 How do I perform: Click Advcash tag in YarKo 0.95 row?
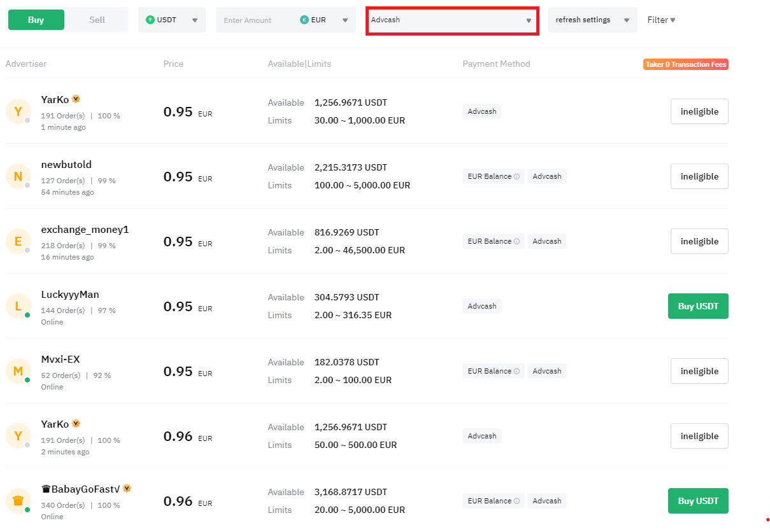point(482,111)
